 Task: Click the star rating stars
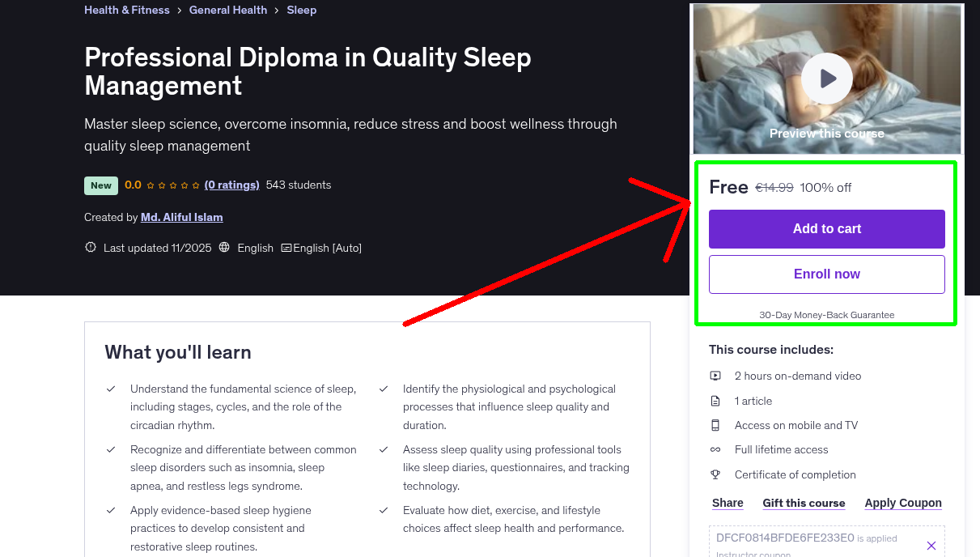coord(171,185)
